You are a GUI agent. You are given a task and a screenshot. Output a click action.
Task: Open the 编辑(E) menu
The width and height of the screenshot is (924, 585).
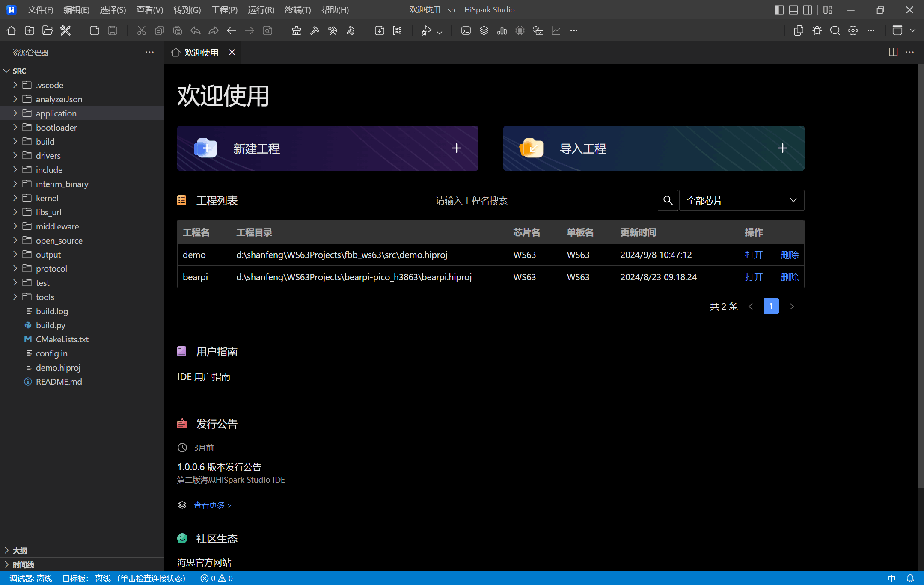(77, 10)
